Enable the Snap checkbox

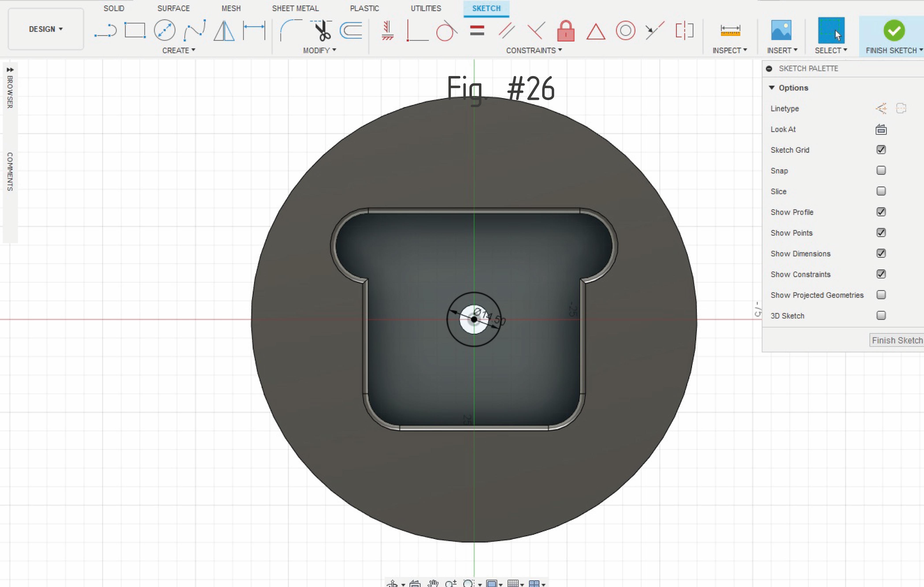[881, 170]
